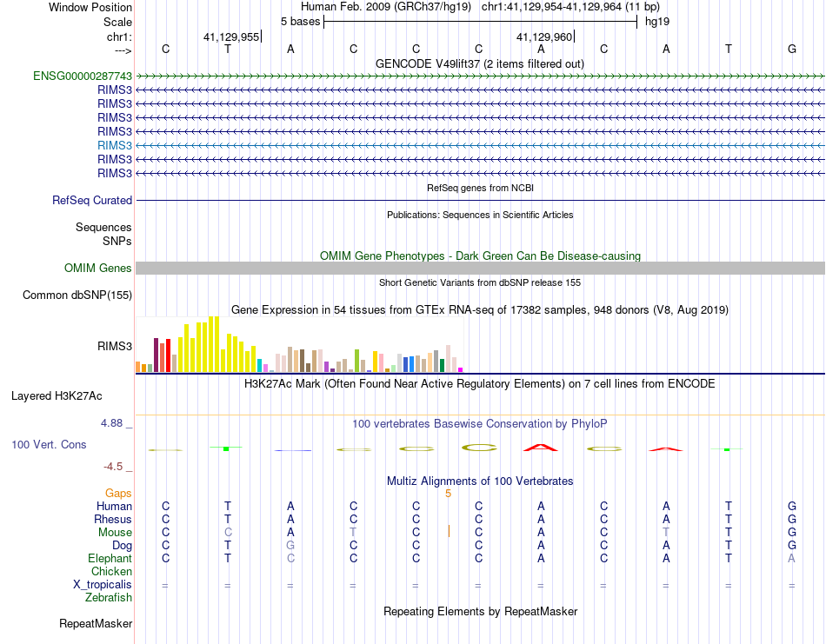
Task: Click the 'RefSeq genes from NCBI' track title
Action: click(481, 188)
